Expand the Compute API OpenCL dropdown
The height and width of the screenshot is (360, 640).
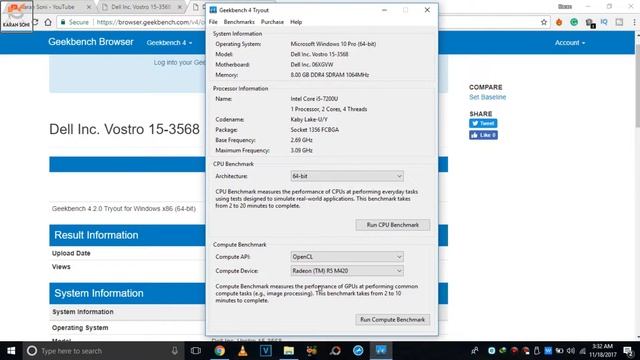coord(347,257)
